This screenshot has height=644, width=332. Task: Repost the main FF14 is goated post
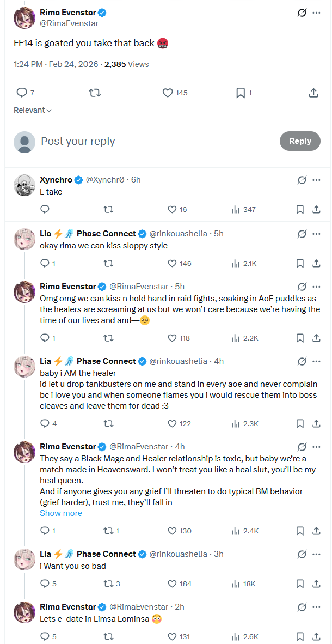tap(95, 93)
